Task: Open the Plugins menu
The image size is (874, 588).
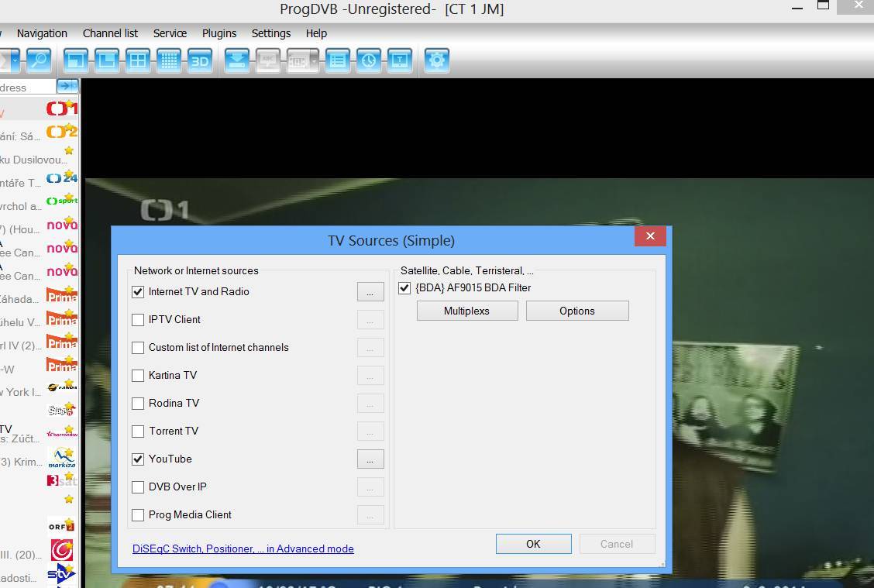Action: tap(219, 33)
